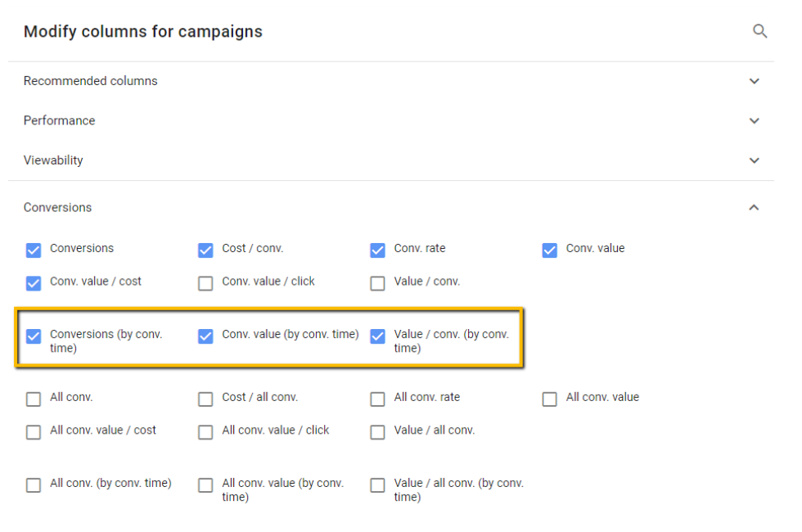Check the All conv. value checkbox
Screen dimensions: 802x532
549,399
